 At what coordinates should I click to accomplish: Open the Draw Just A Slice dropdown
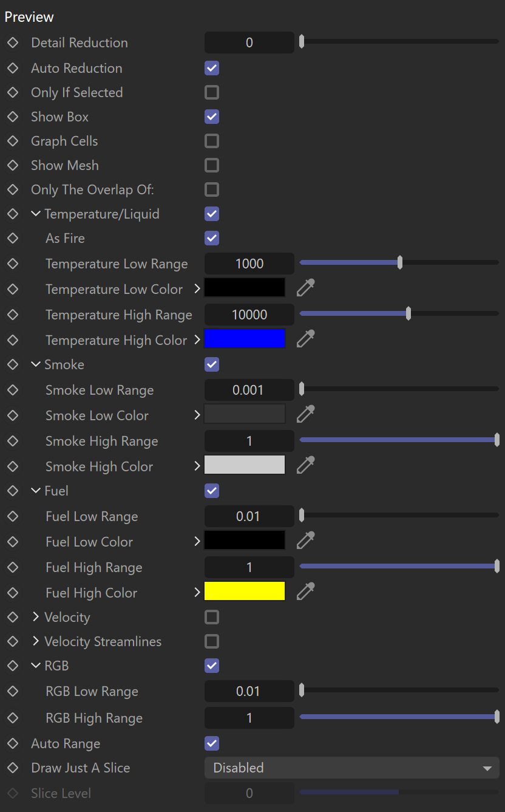click(352, 768)
